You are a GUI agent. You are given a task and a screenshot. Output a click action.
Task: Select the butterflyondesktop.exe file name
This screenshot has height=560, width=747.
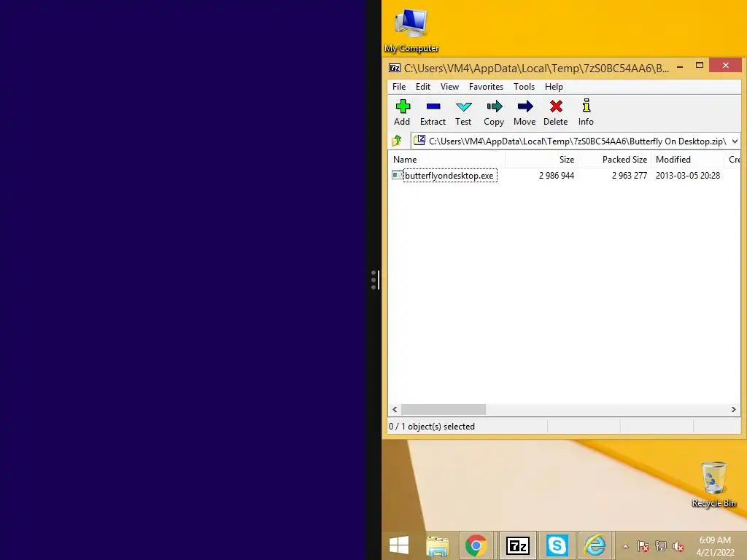coord(449,176)
